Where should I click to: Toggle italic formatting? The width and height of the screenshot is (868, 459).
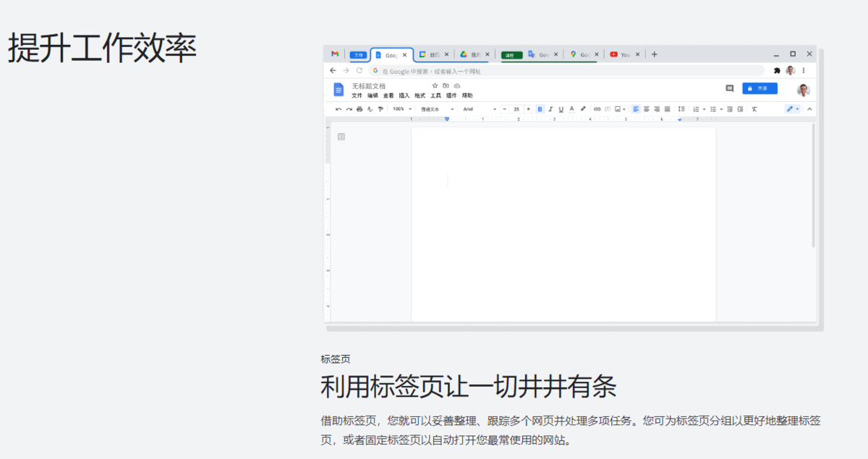tap(550, 109)
